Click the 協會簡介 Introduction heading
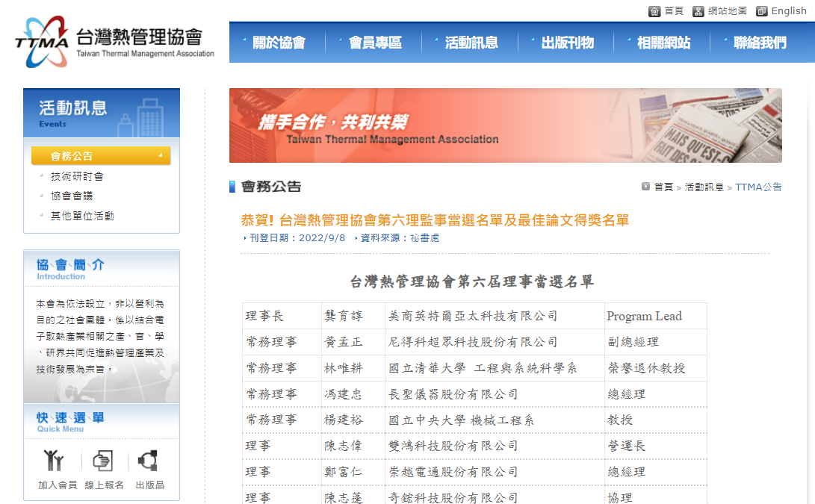 (x=71, y=269)
